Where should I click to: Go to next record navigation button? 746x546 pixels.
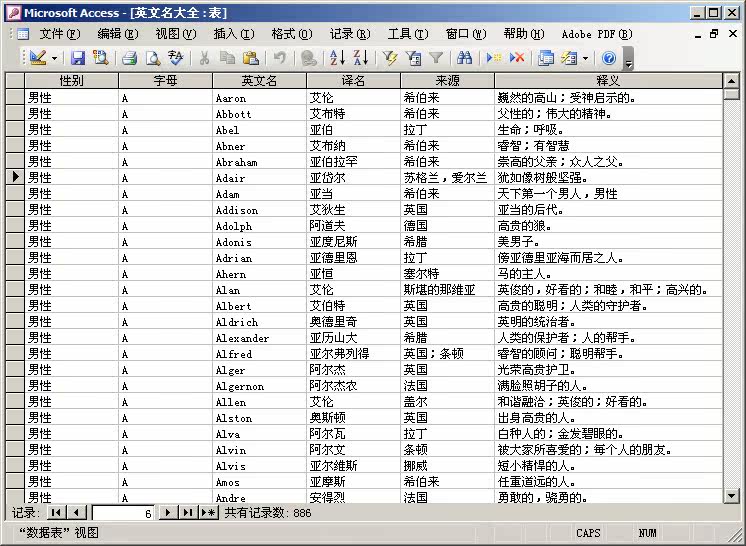[x=168, y=513]
